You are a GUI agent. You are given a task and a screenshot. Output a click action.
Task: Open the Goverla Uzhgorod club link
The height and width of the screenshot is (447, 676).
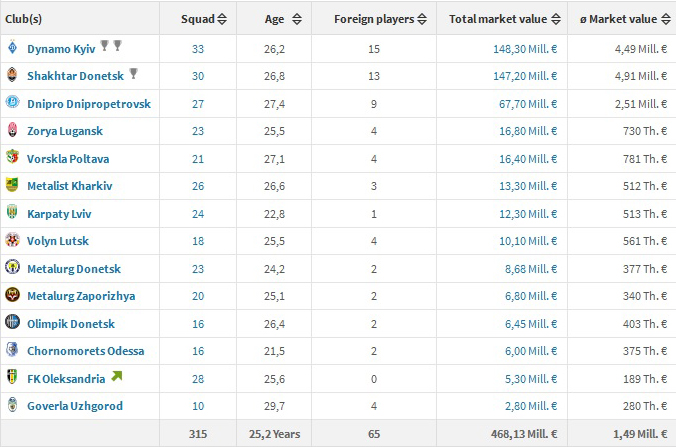76,405
